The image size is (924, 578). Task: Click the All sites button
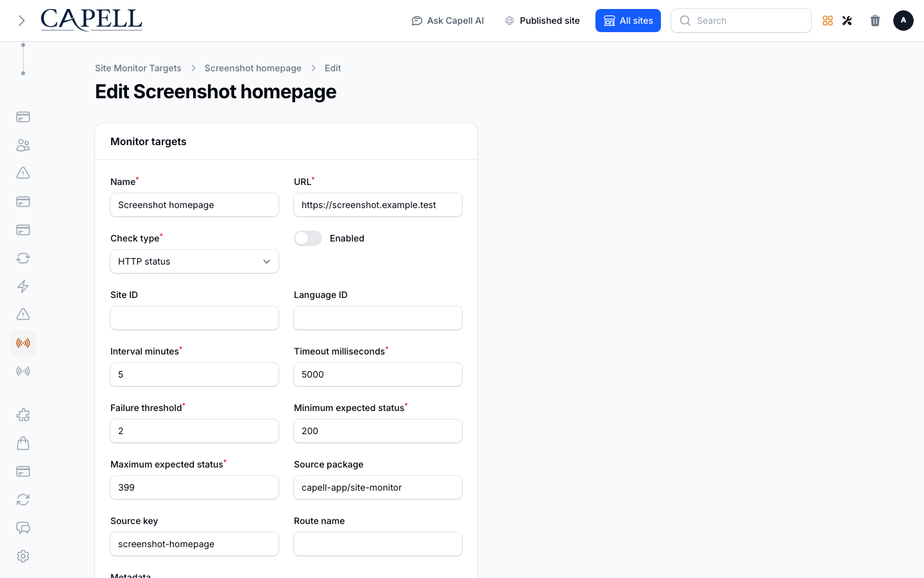pyautogui.click(x=628, y=21)
